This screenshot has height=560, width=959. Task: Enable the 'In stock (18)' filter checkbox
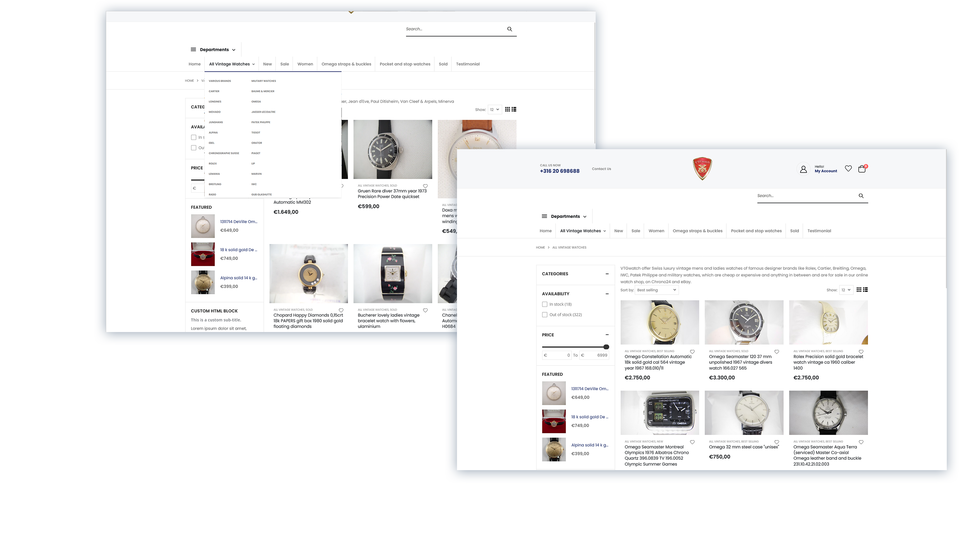coord(545,304)
